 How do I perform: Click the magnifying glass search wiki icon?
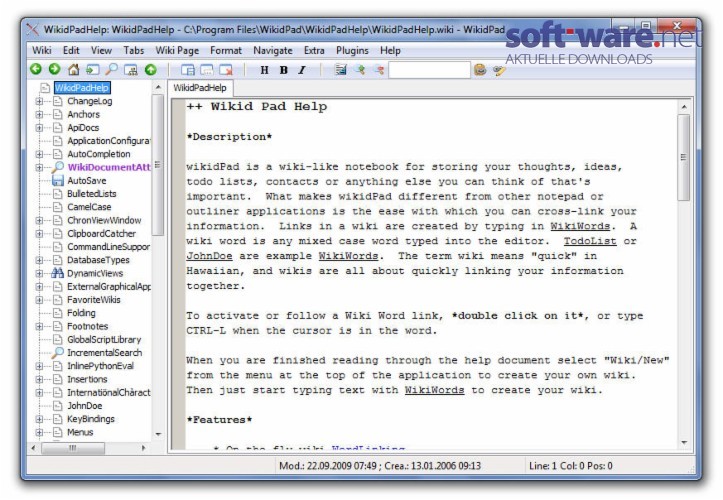111,70
